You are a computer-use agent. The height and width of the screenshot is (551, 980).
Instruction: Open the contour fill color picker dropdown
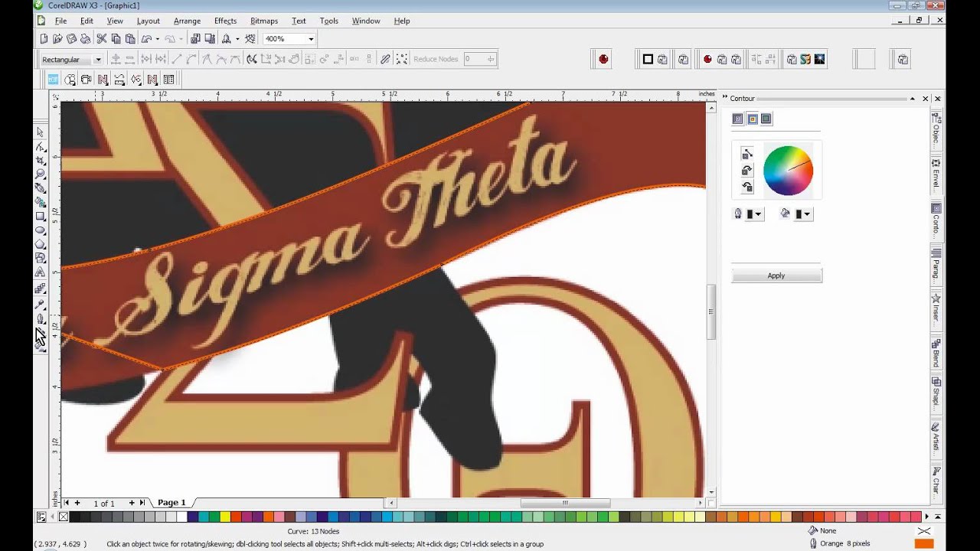[x=803, y=214]
